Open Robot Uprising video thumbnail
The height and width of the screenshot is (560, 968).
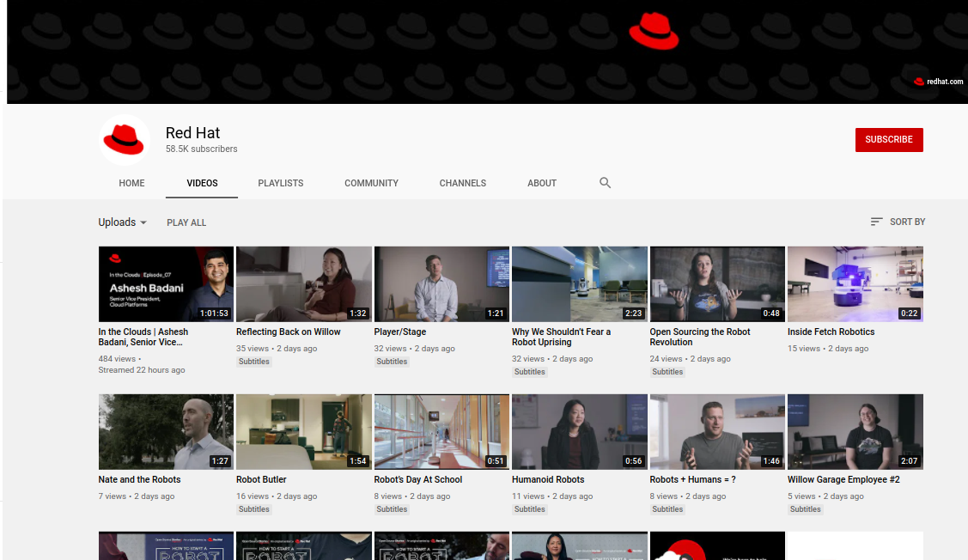click(x=580, y=284)
